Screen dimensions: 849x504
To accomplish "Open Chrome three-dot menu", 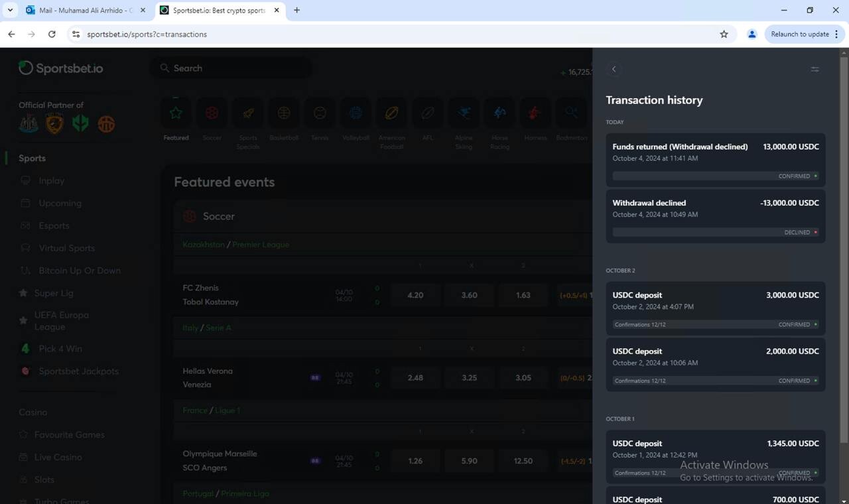I will coord(836,34).
